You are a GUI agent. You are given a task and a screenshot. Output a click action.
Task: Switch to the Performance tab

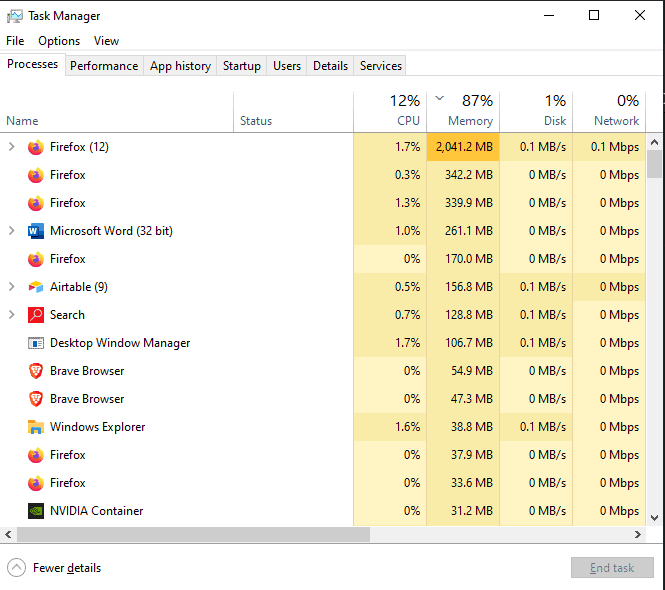tap(104, 66)
